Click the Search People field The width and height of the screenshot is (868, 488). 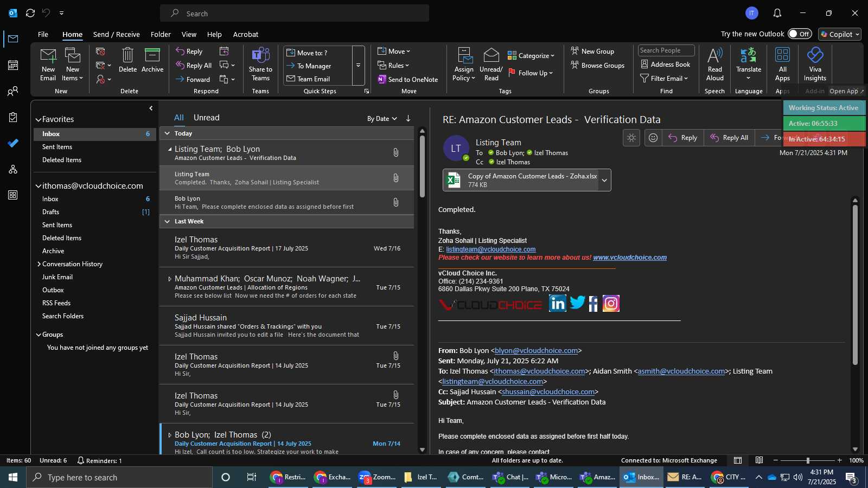(x=666, y=50)
